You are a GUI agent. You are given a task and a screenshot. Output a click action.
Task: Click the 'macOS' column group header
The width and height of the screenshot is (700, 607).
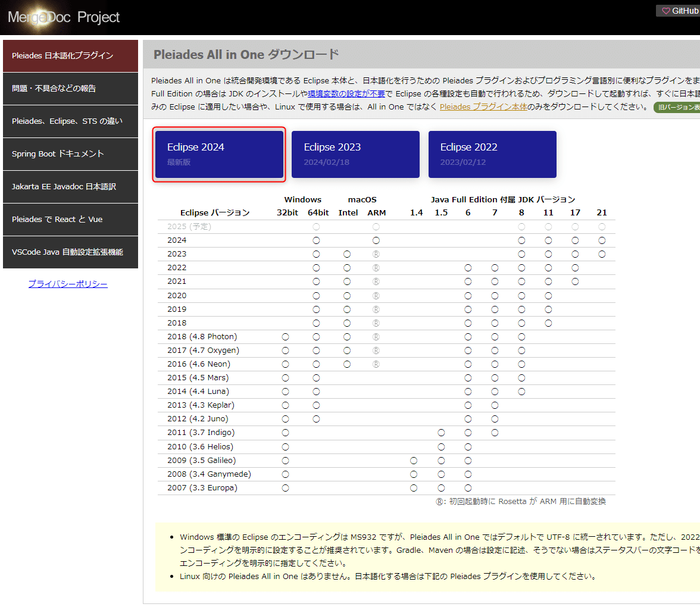pyautogui.click(x=362, y=199)
